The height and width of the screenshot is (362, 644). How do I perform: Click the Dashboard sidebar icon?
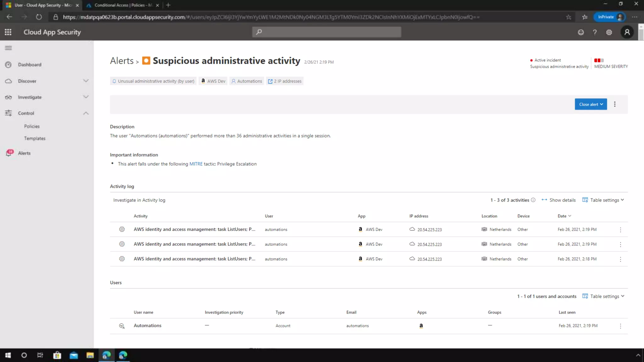[x=8, y=65]
